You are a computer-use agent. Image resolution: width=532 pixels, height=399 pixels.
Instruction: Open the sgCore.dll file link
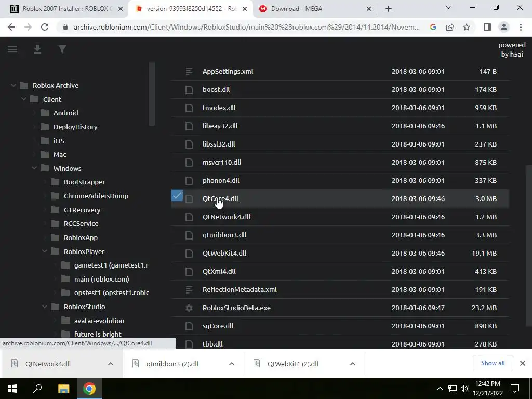click(x=218, y=326)
